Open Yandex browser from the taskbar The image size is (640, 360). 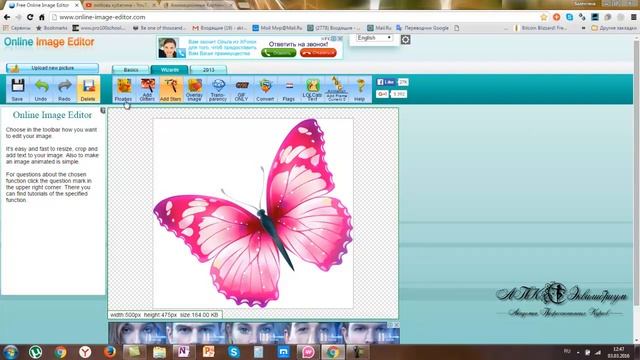click(x=85, y=352)
